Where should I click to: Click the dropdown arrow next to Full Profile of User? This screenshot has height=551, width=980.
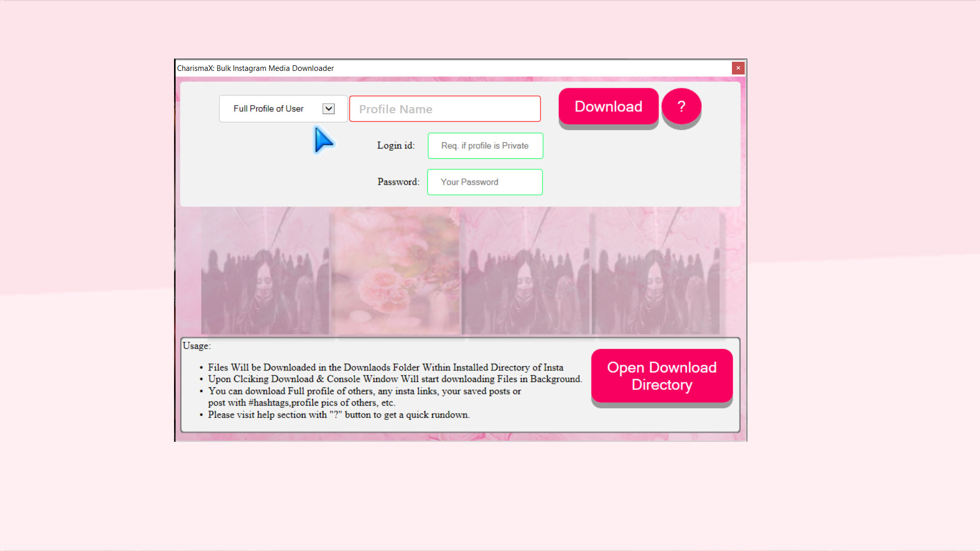(328, 109)
